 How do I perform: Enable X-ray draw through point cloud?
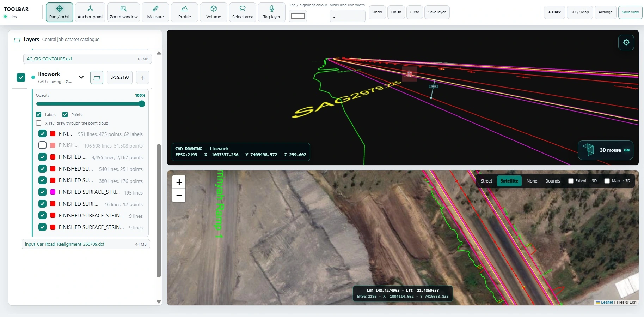click(x=39, y=123)
